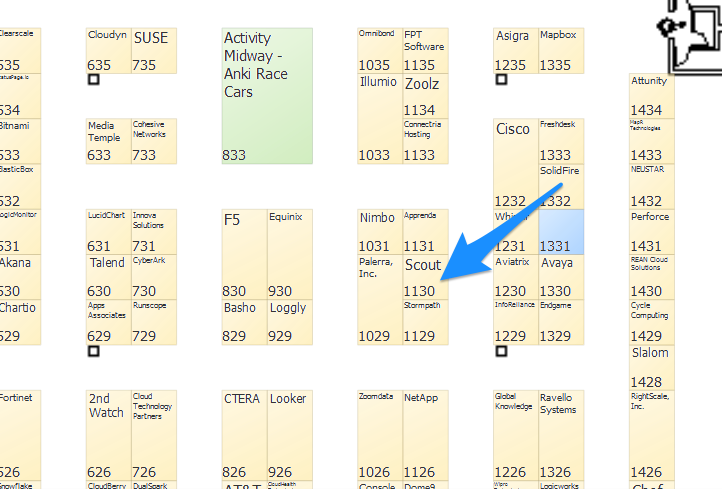
Task: Select the Looker booth 926
Action: (290, 436)
